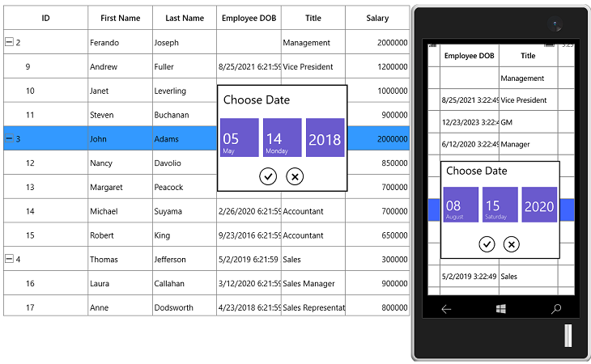
Task: Select 'Laura' first name cell
Action: (x=121, y=283)
